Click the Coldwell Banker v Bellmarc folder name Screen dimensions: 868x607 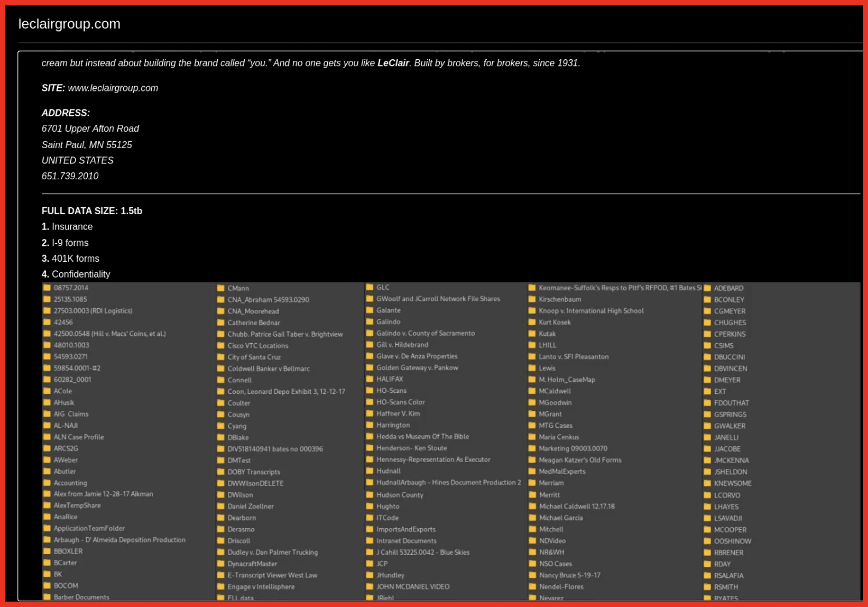(x=269, y=369)
